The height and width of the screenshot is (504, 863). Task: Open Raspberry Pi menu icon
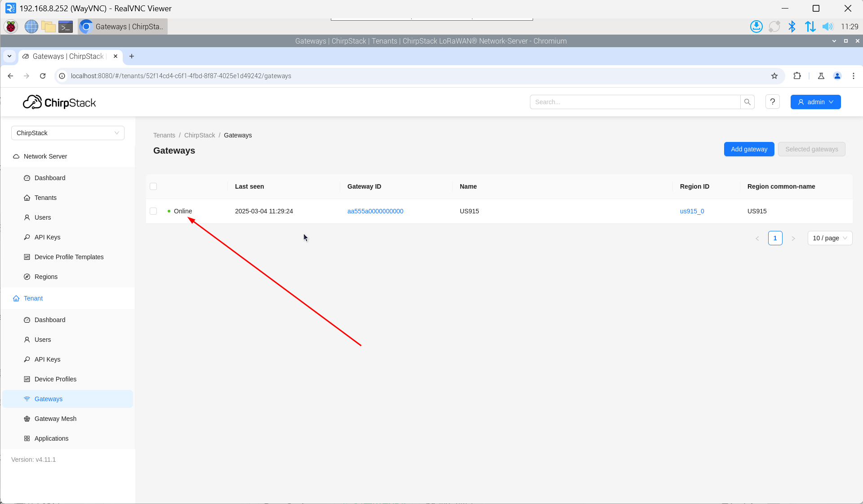[11, 27]
